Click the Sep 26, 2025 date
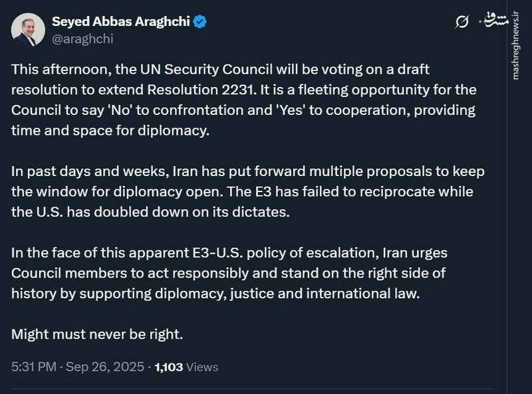The height and width of the screenshot is (394, 532). [x=107, y=366]
